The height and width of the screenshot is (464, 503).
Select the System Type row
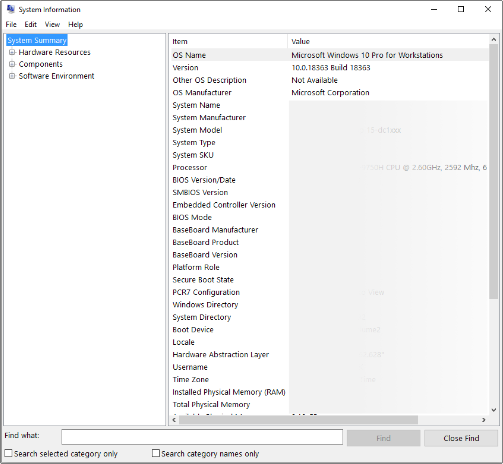click(330, 143)
